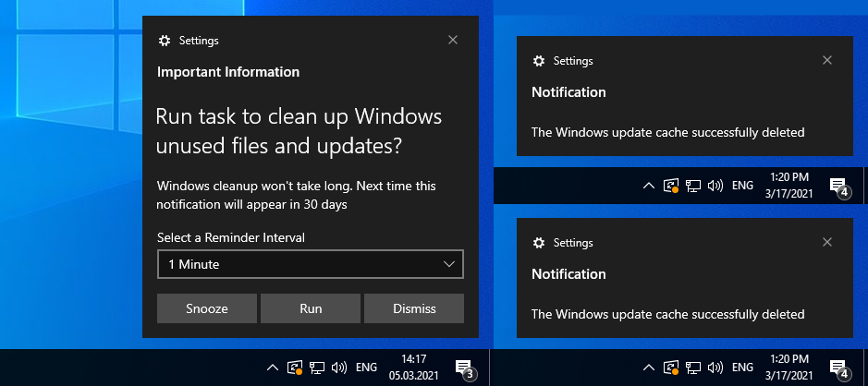The image size is (868, 386).
Task: Click the orange-dot tray icon in the upper 1:20 PM taskbar
Action: pyautogui.click(x=671, y=186)
